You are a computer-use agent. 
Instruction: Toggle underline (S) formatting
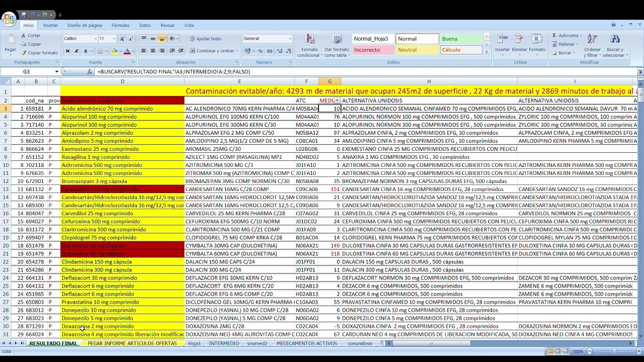(x=86, y=51)
